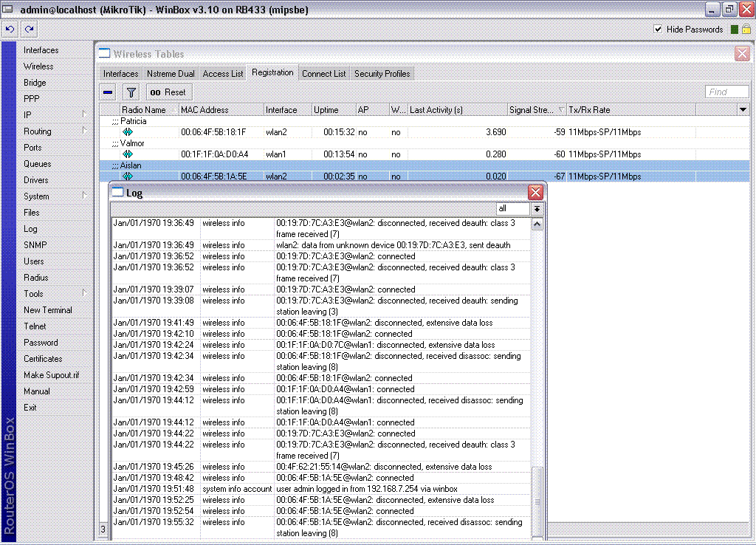Open Certificates in the sidebar menu
The height and width of the screenshot is (545, 756).
click(x=43, y=359)
